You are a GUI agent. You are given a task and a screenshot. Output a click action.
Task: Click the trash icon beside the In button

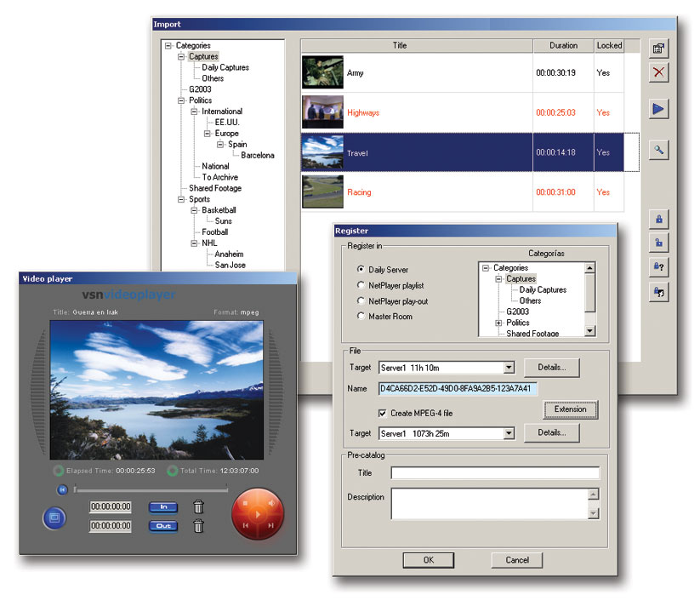pyautogui.click(x=198, y=507)
